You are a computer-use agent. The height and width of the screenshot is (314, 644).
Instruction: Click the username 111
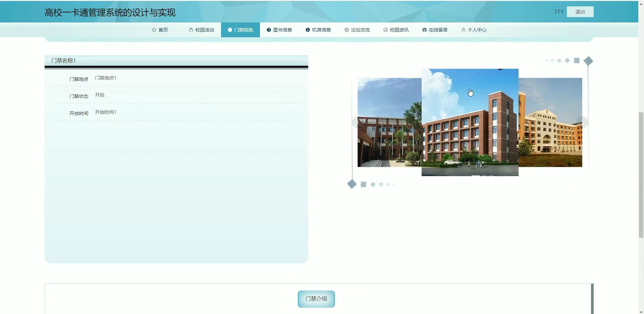tap(558, 11)
